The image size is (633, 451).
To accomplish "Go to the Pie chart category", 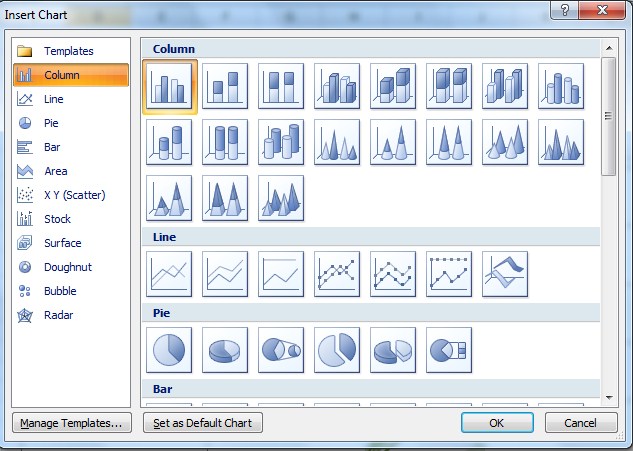I will [x=71, y=123].
